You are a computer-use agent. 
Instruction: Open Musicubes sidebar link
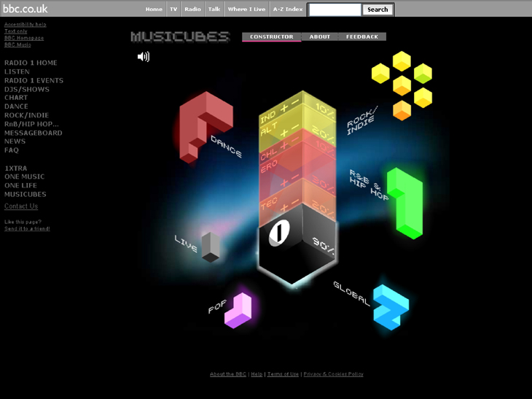[x=26, y=194]
